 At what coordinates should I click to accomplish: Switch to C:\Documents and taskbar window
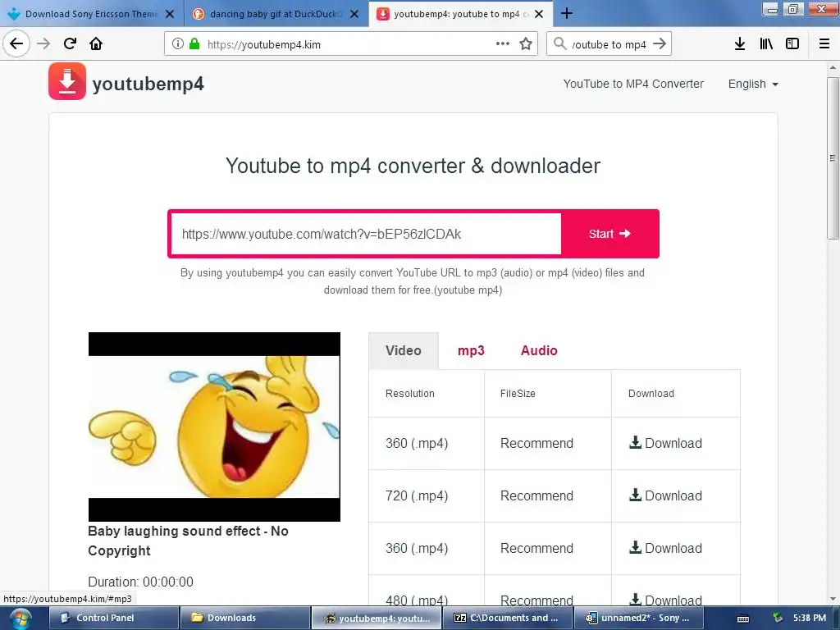click(507, 618)
